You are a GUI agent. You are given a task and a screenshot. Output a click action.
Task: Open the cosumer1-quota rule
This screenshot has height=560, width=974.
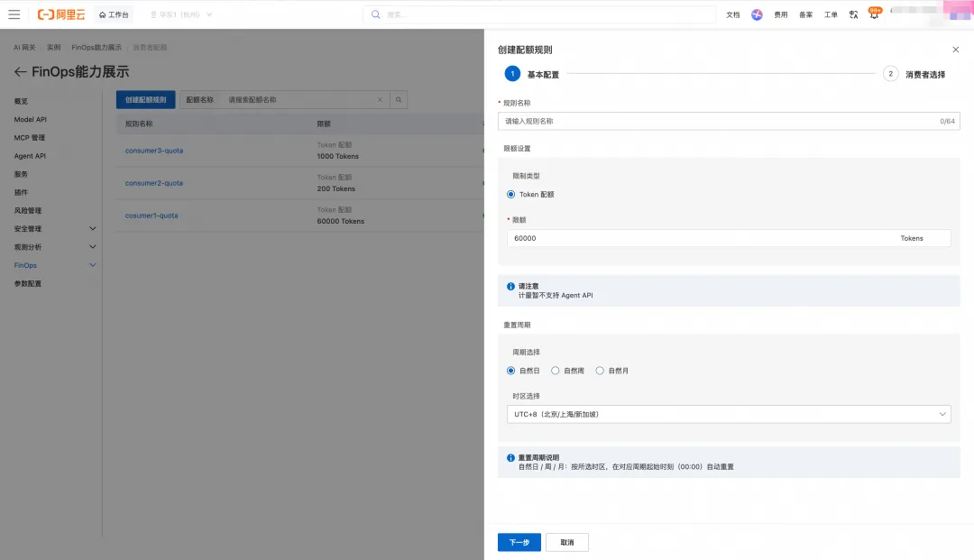[x=152, y=216]
